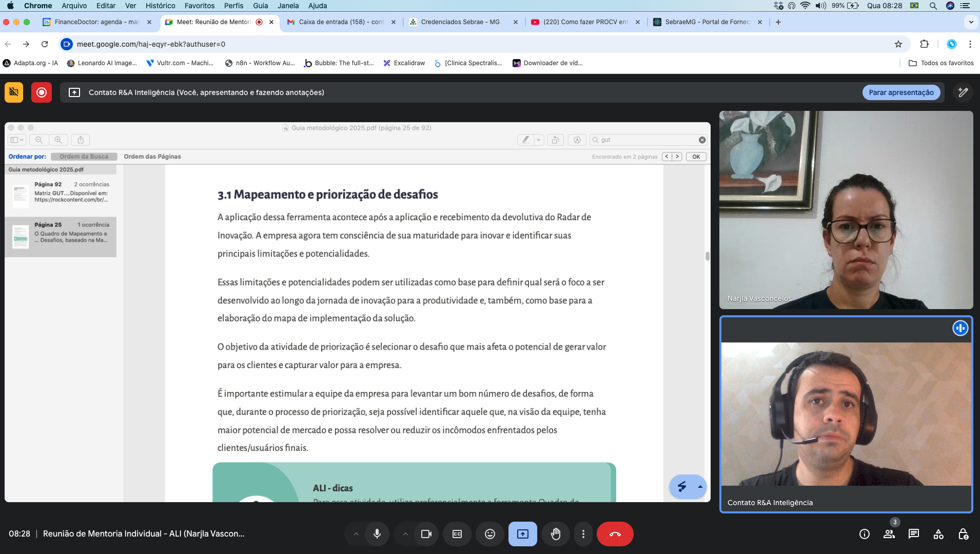This screenshot has height=554, width=980.
Task: Click the yellow notes icon in Meet
Action: pyautogui.click(x=14, y=92)
